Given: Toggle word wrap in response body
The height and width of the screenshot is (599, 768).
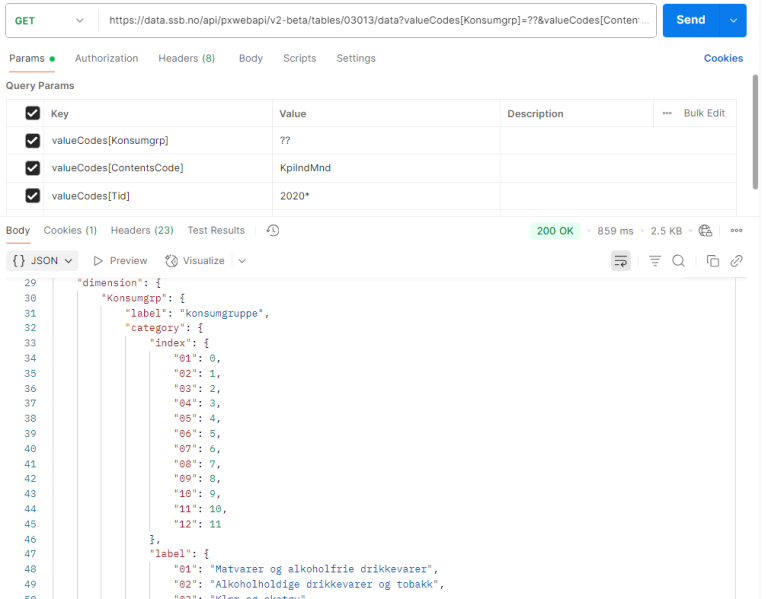Looking at the screenshot, I should [621, 261].
